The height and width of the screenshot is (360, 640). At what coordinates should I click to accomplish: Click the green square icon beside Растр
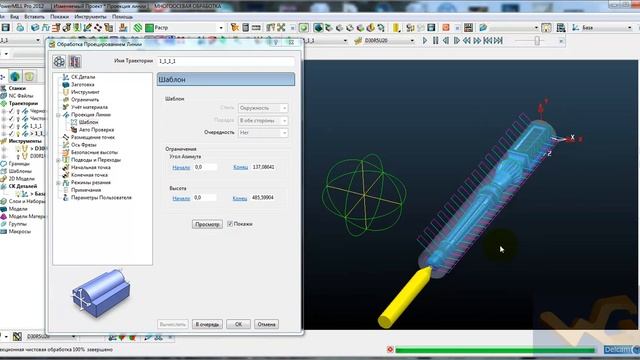(149, 28)
